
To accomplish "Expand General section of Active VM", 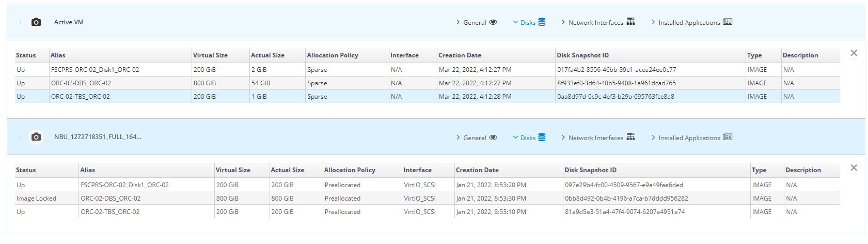I will (474, 23).
